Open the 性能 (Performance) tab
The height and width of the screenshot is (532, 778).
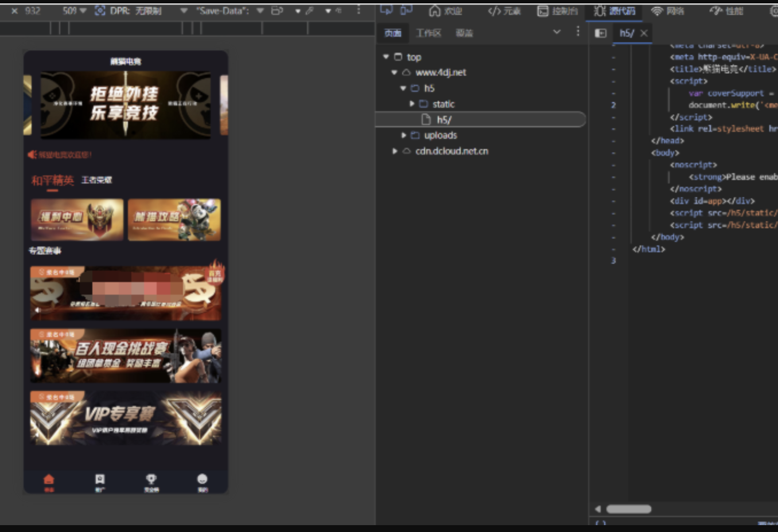[726, 11]
